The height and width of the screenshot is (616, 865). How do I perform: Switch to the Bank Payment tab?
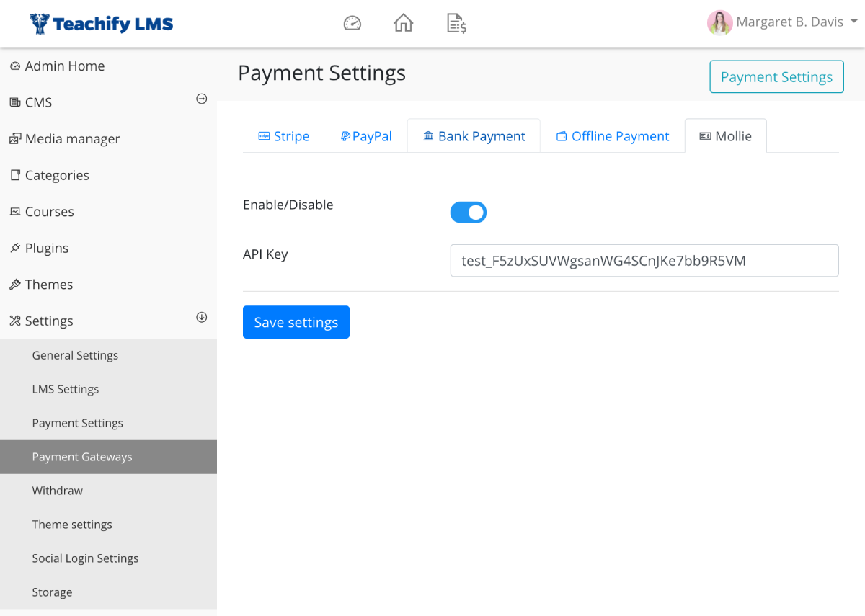click(x=474, y=136)
